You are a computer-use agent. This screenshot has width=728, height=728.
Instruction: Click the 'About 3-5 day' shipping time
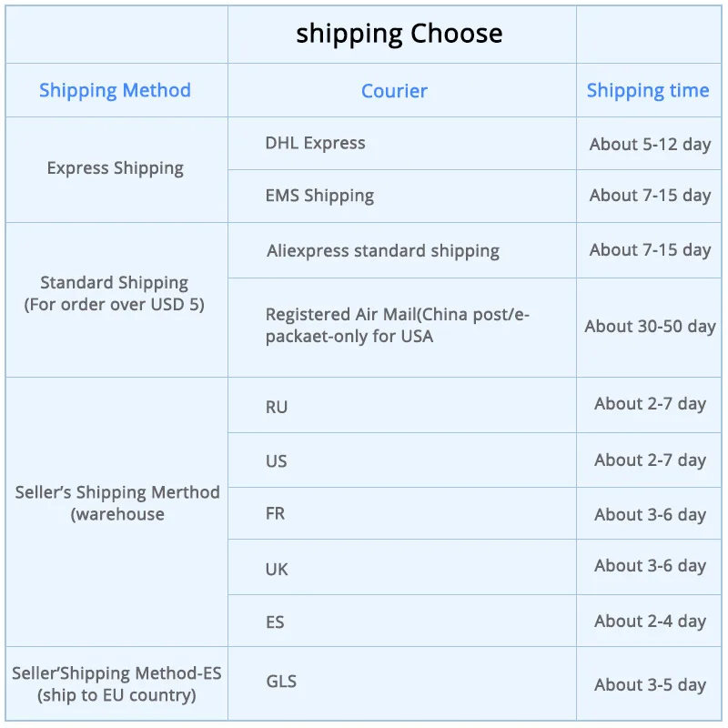click(650, 685)
